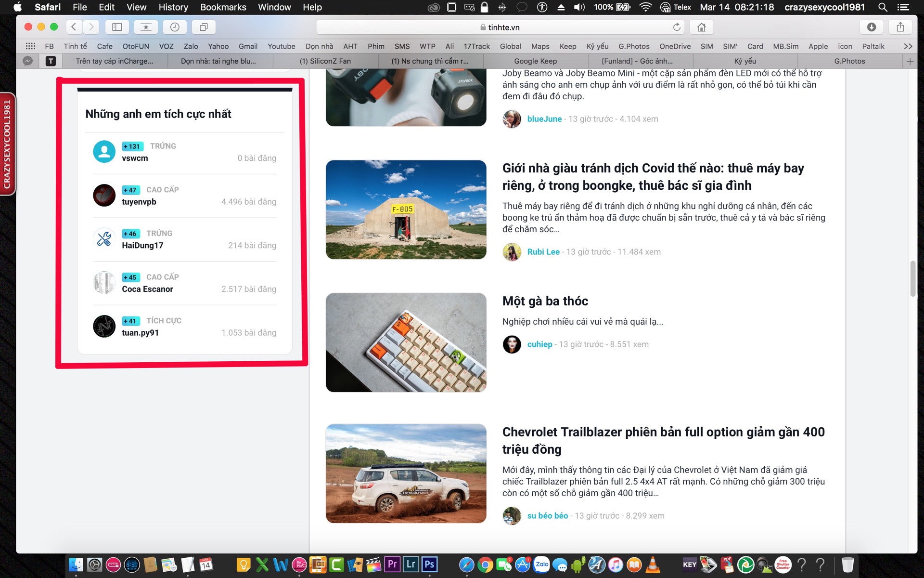Viewport: 924px width, 578px height.
Task: Open the Trailblazer SUV thumbnail
Action: pyautogui.click(x=406, y=473)
